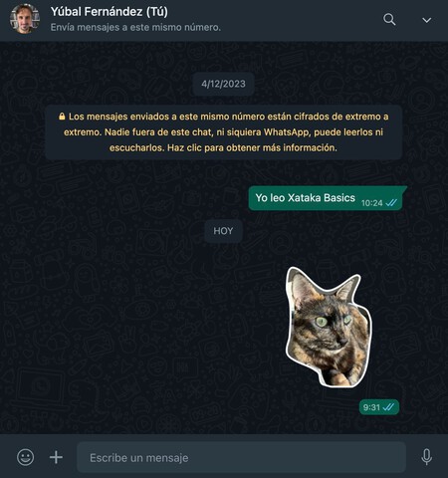Screen dimensions: 448x478
Task: Click double-check marks on 10:24 message
Action: (391, 203)
